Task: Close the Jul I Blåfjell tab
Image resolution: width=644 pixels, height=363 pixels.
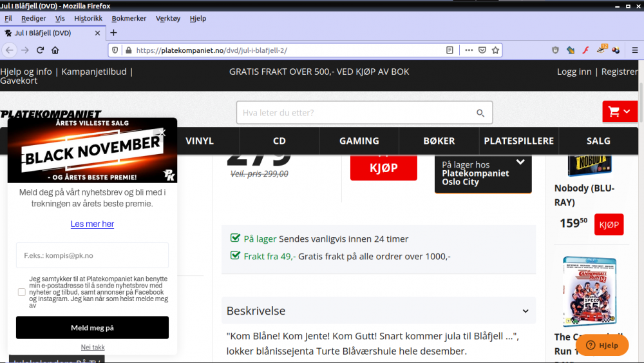Action: point(97,33)
